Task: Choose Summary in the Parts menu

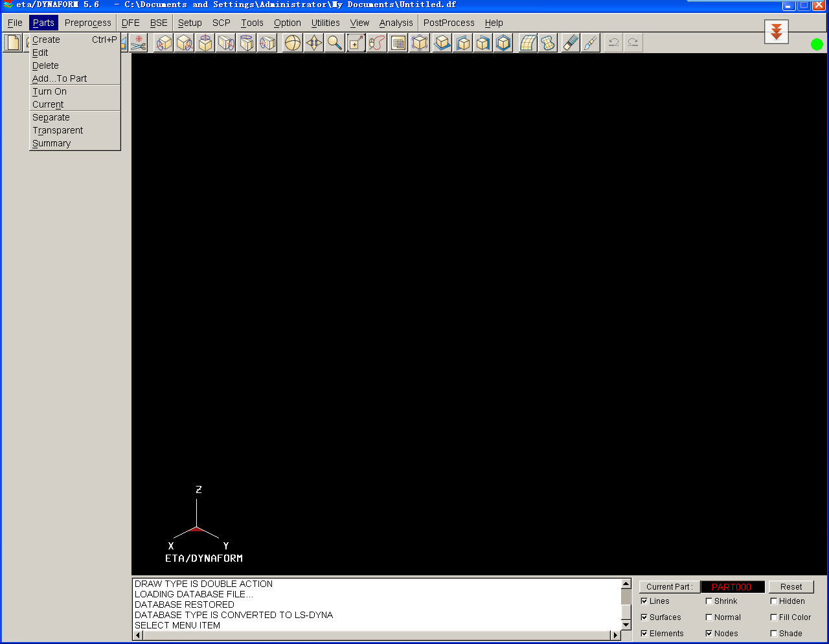Action: pyautogui.click(x=75, y=143)
